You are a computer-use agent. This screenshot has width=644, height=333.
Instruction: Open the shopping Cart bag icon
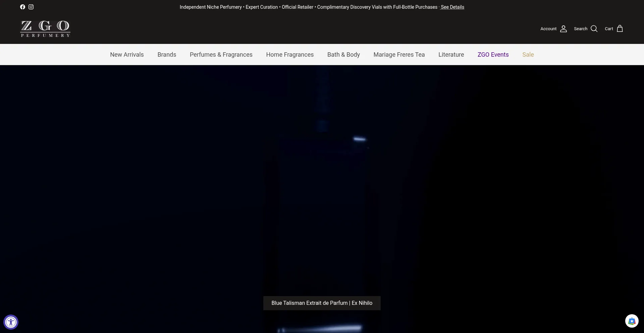click(x=620, y=29)
